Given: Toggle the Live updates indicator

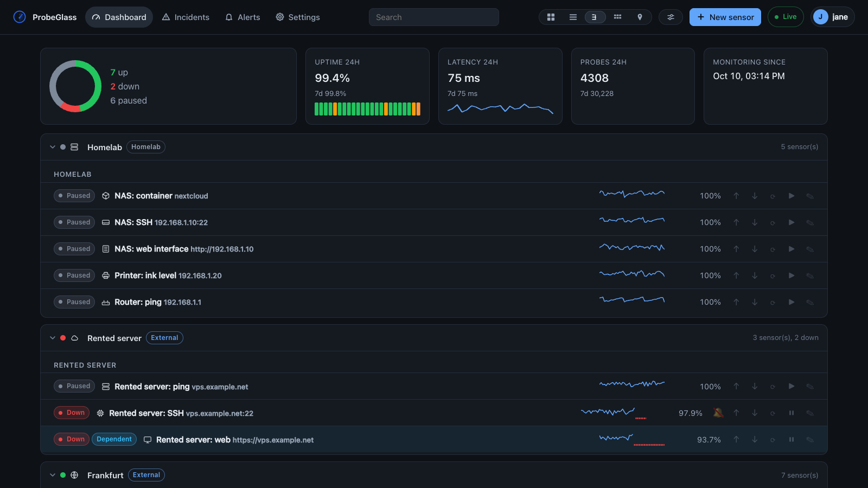Looking at the screenshot, I should [x=786, y=17].
